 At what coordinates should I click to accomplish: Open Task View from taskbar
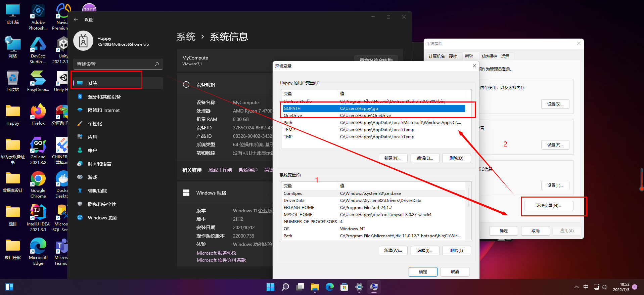pos(300,287)
